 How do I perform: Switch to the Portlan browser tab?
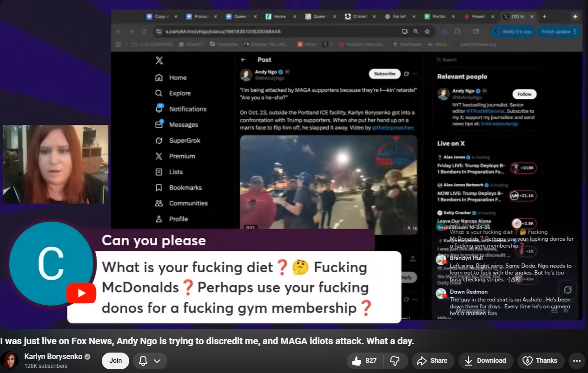pyautogui.click(x=439, y=16)
